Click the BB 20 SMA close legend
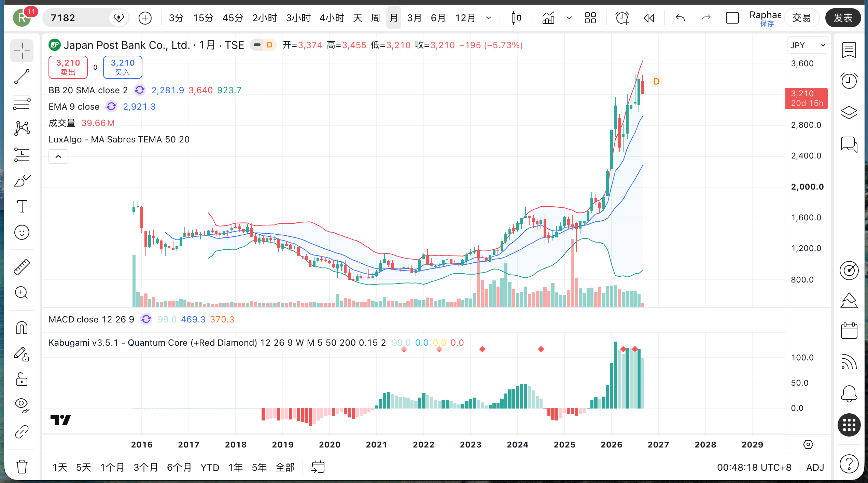The image size is (868, 483). point(88,90)
